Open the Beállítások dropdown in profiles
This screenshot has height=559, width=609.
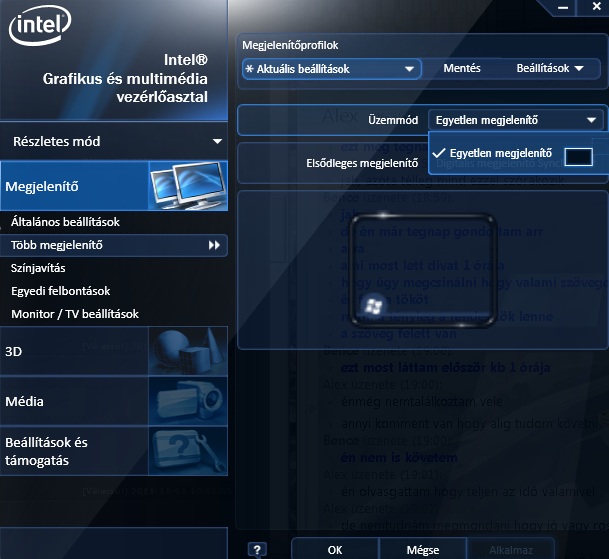click(550, 68)
